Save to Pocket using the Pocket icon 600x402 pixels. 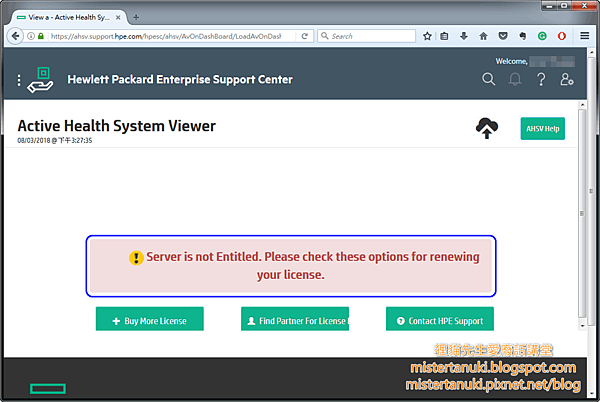tap(503, 36)
